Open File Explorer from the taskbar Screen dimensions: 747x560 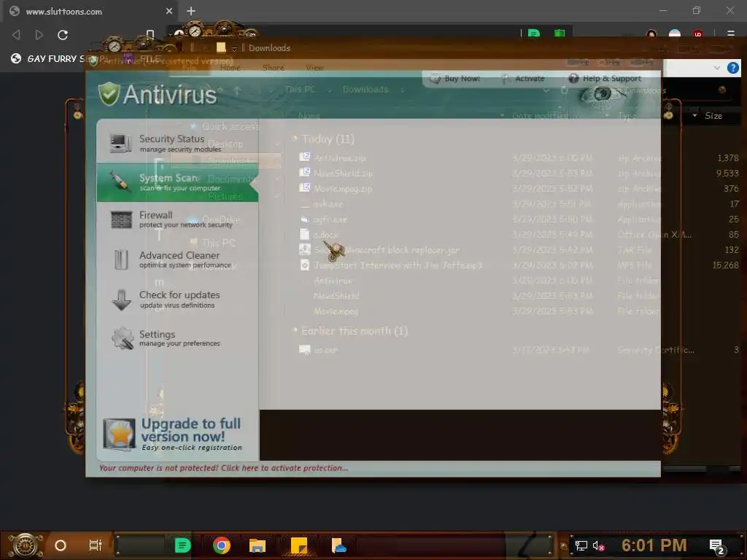pyautogui.click(x=258, y=545)
